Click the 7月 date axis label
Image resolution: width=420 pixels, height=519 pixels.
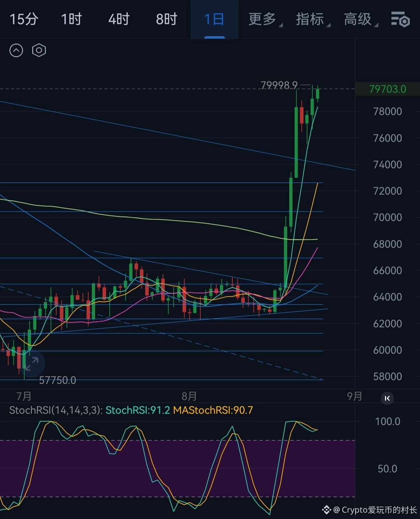pyautogui.click(x=24, y=396)
